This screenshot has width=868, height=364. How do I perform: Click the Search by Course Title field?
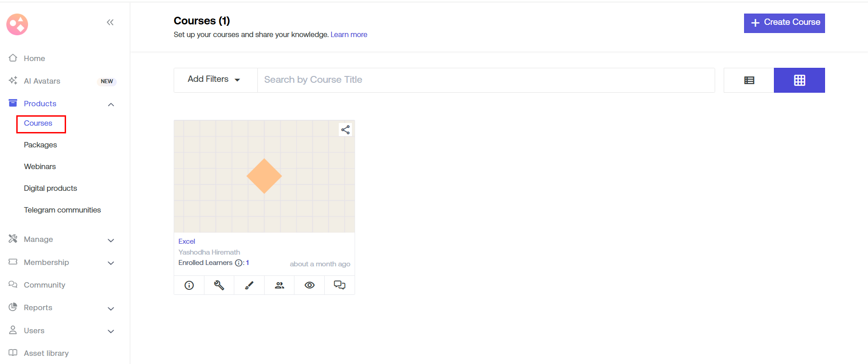486,80
